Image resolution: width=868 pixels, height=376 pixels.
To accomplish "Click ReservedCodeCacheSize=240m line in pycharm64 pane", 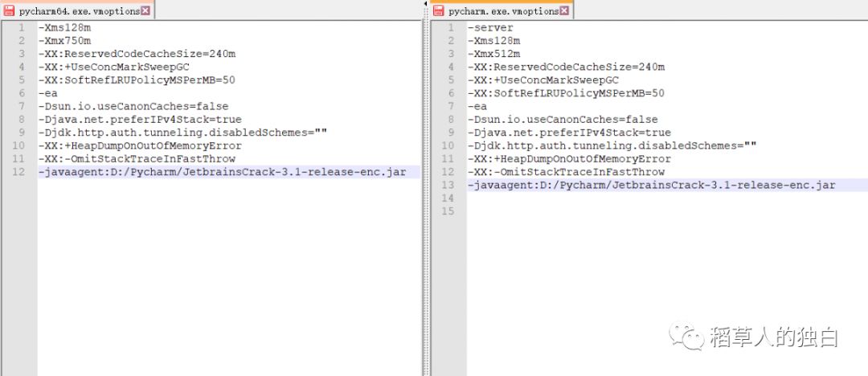I will tap(137, 54).
